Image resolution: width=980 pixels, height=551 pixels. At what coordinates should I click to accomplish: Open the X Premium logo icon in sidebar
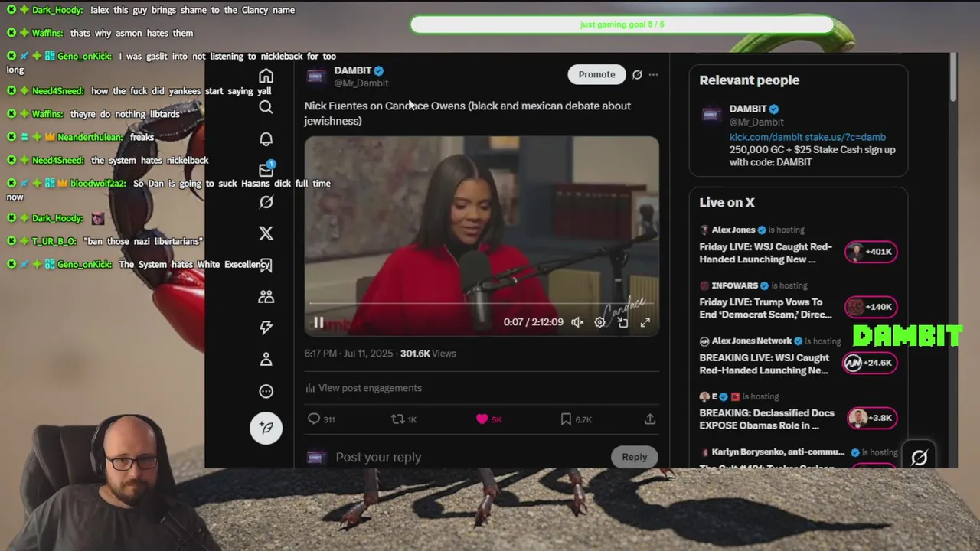click(x=266, y=233)
